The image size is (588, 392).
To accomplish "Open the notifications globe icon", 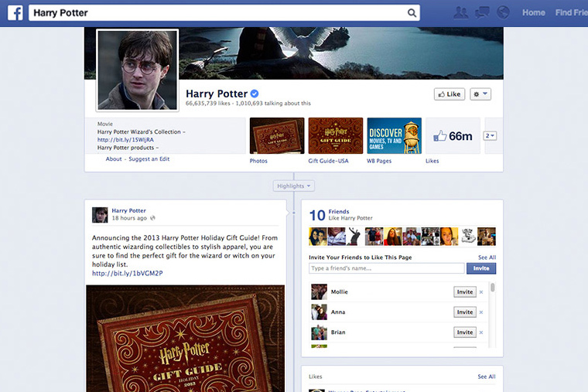I will pyautogui.click(x=503, y=12).
